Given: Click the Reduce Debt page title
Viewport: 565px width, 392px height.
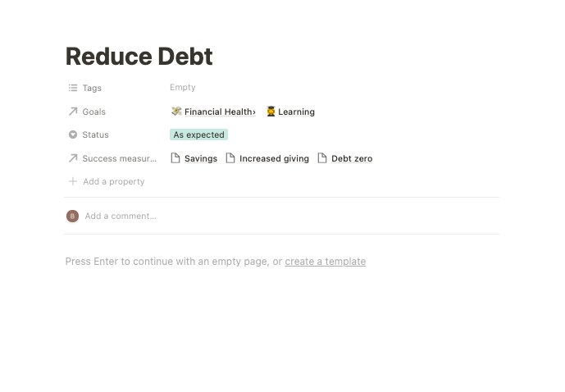Looking at the screenshot, I should (139, 57).
